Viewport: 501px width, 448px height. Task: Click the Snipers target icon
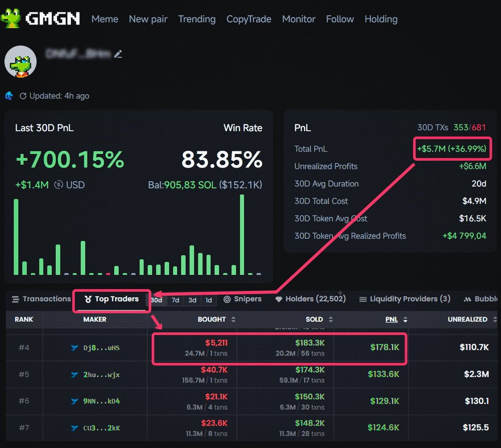(227, 299)
